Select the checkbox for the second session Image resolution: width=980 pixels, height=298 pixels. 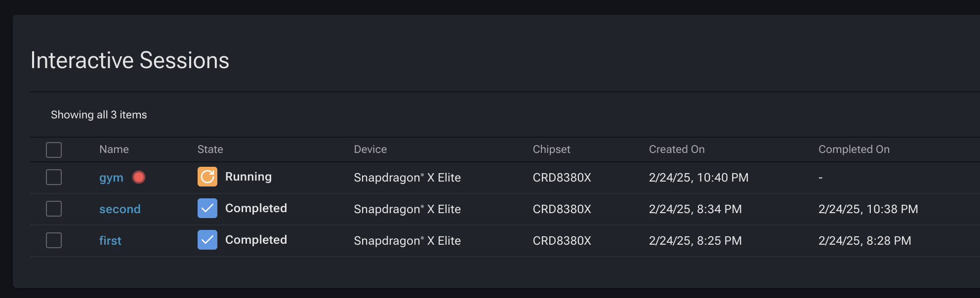click(54, 209)
